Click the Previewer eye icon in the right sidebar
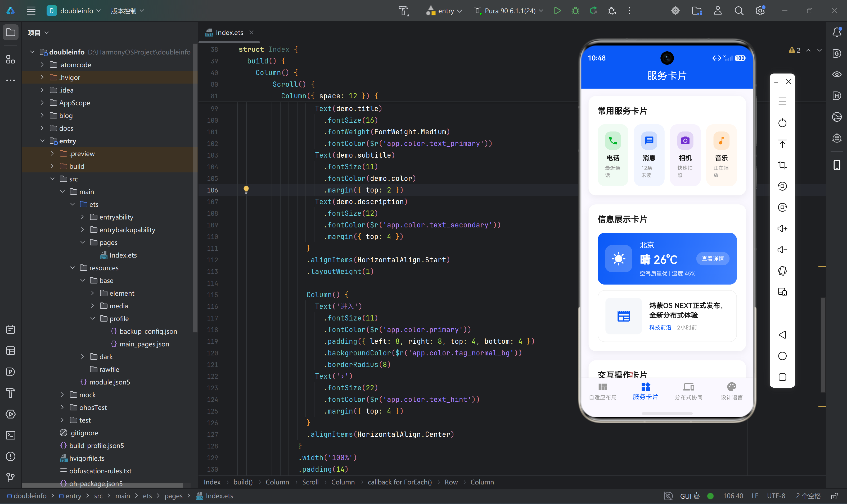The height and width of the screenshot is (504, 847). pyautogui.click(x=837, y=74)
